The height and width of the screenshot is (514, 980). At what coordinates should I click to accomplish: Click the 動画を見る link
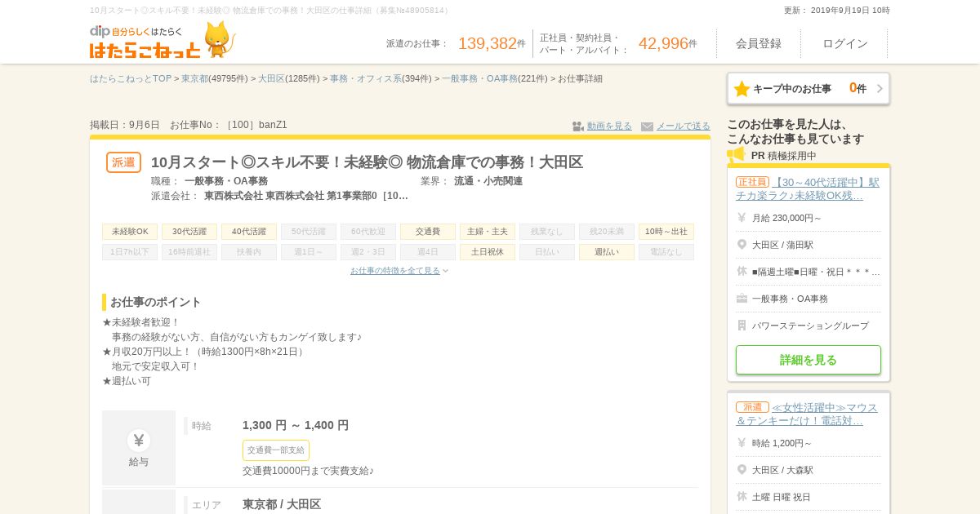click(609, 126)
